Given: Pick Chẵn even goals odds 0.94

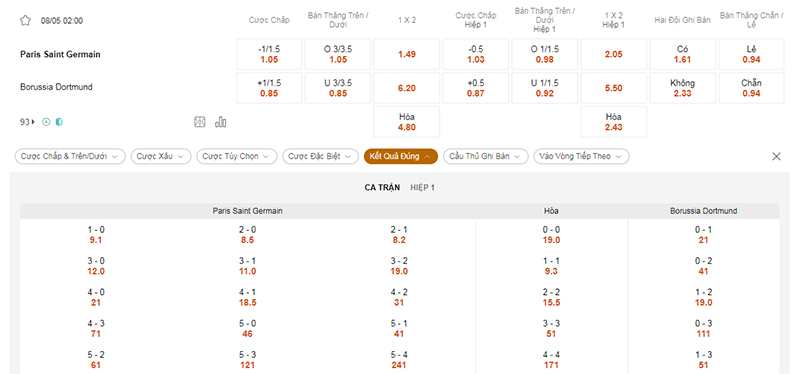Looking at the screenshot, I should coord(752,88).
